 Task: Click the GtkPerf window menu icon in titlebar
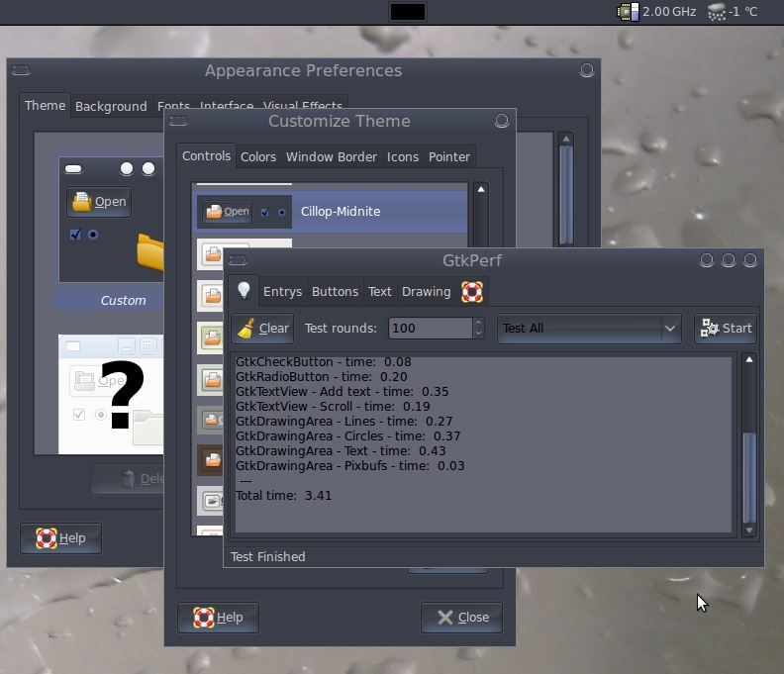[238, 260]
